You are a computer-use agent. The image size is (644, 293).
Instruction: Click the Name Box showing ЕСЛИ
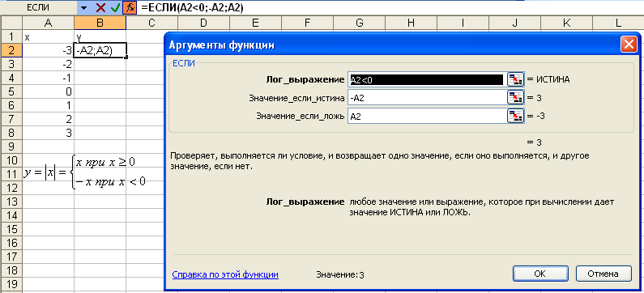click(38, 7)
